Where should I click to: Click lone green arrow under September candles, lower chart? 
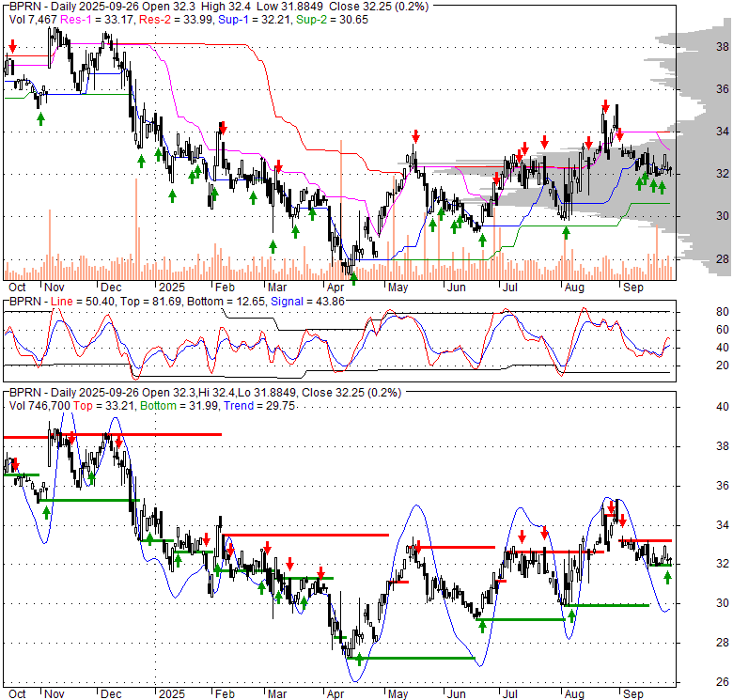pos(667,578)
